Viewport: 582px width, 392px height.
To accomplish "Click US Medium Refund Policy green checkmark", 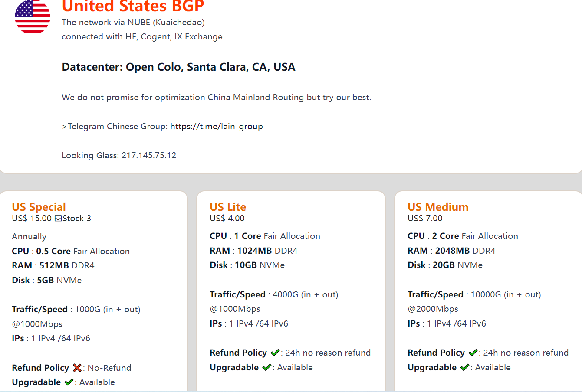I will click(x=473, y=353).
